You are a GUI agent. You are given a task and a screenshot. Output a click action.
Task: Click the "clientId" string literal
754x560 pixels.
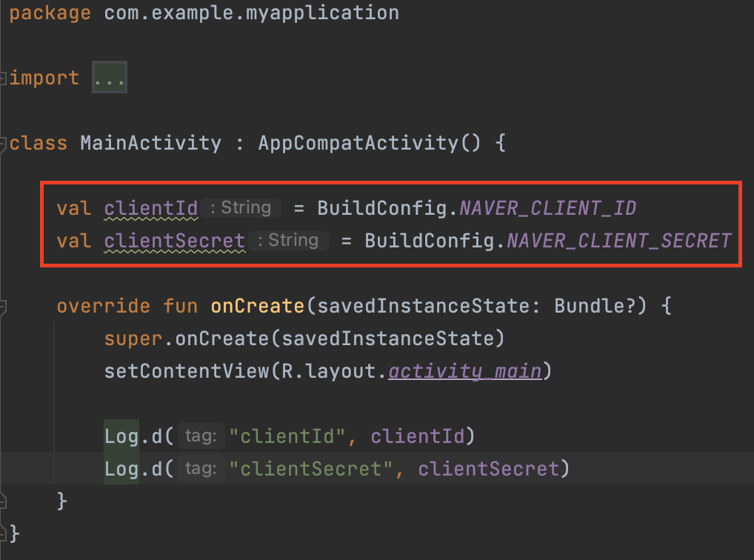(287, 436)
